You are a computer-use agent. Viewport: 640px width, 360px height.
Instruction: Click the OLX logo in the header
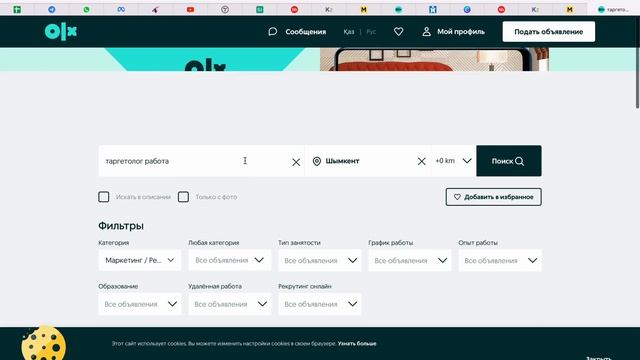61,31
